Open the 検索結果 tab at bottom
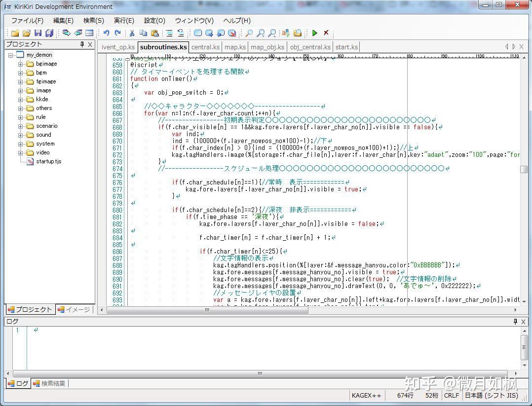Viewport: 532px width, 406px height. click(49, 383)
